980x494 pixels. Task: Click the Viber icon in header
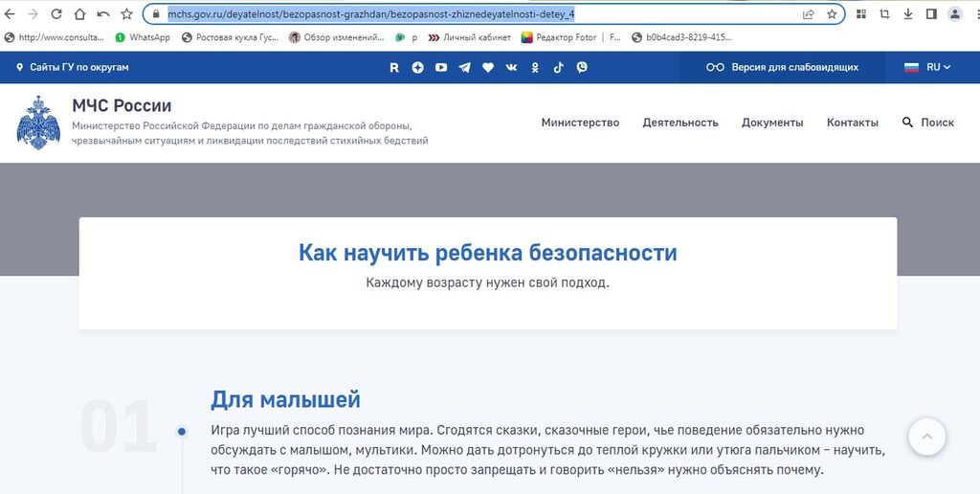[582, 67]
